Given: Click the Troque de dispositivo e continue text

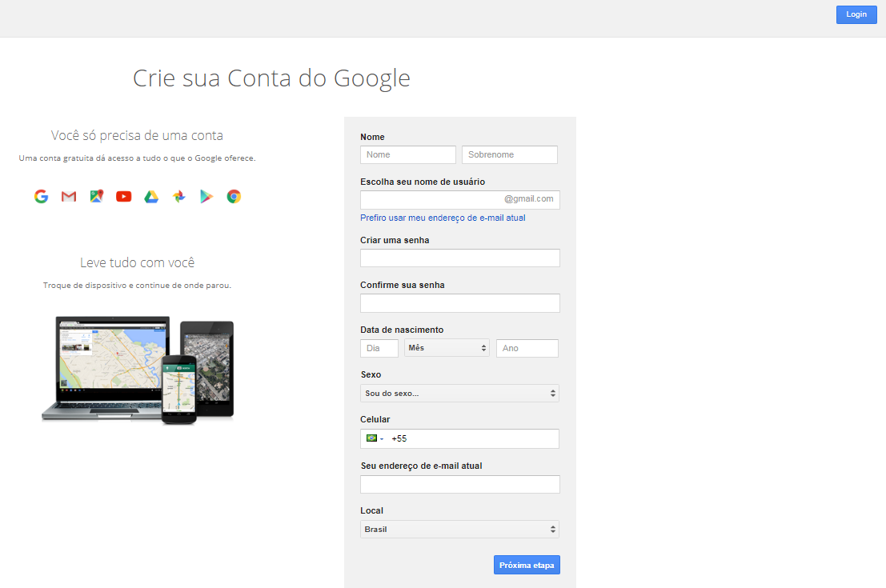Looking at the screenshot, I should 138,286.
